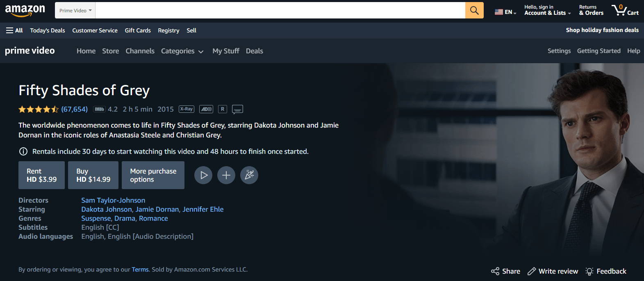Screen dimensions: 644x281
Task: Open More purchase options
Action: click(153, 175)
